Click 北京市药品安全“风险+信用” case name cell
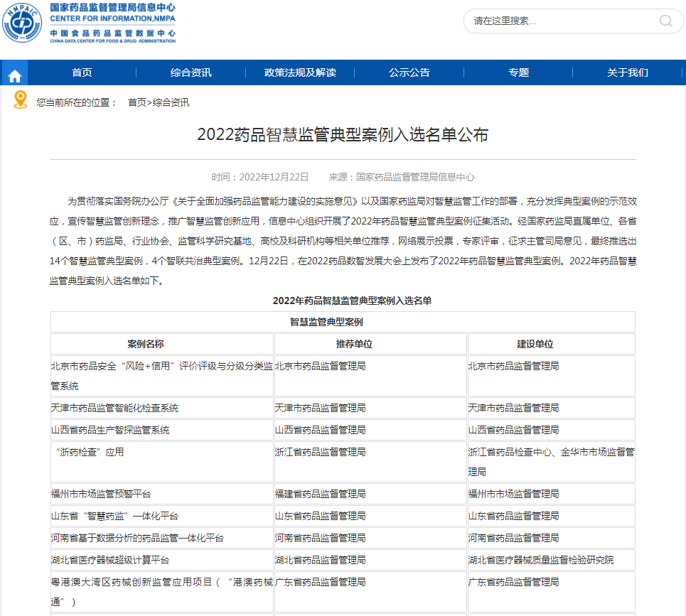686x616 pixels. click(x=162, y=376)
